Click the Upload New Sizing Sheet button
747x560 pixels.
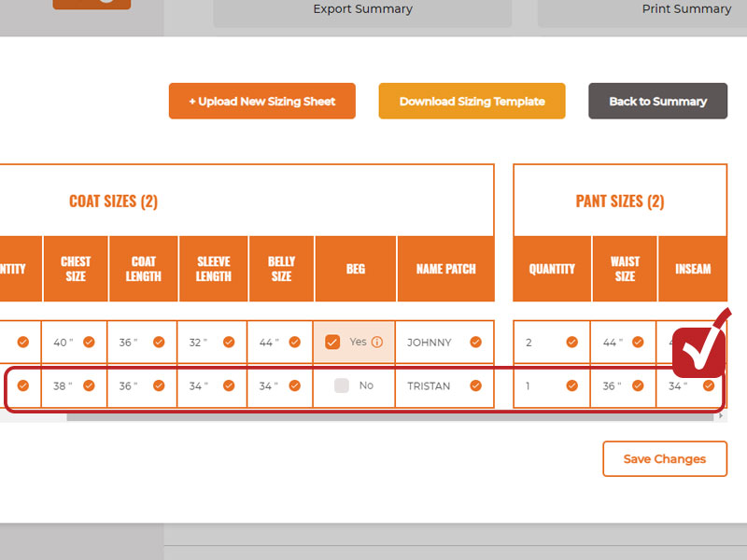[x=261, y=101]
